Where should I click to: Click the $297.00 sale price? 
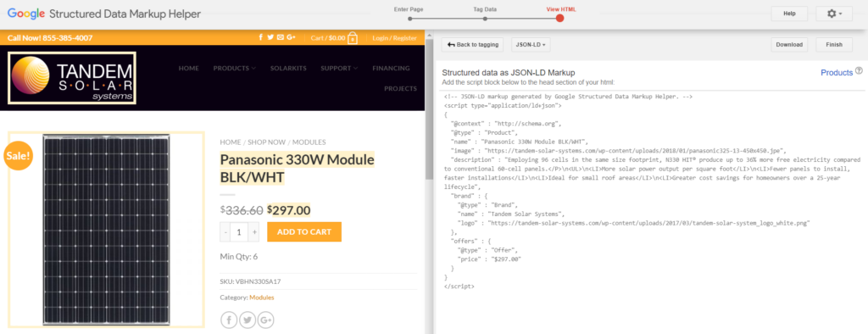coord(288,210)
